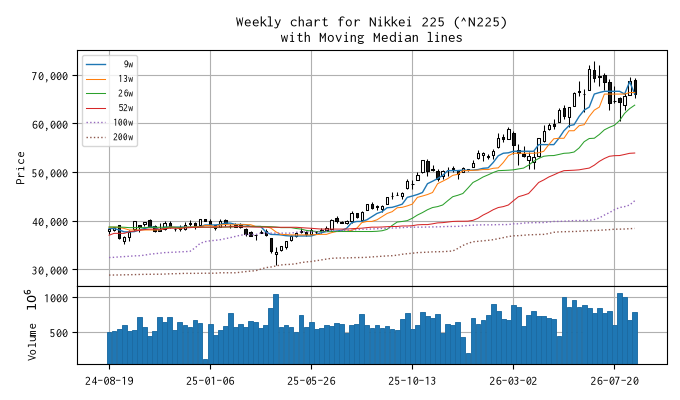The height and width of the screenshot is (400, 680).
Task: Select the 52w legend entry
Action: coord(110,108)
